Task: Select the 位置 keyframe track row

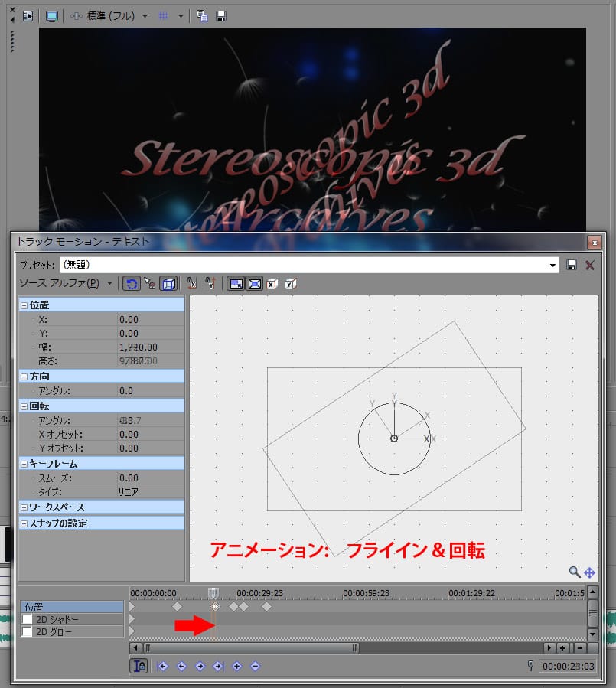Action: (x=70, y=606)
